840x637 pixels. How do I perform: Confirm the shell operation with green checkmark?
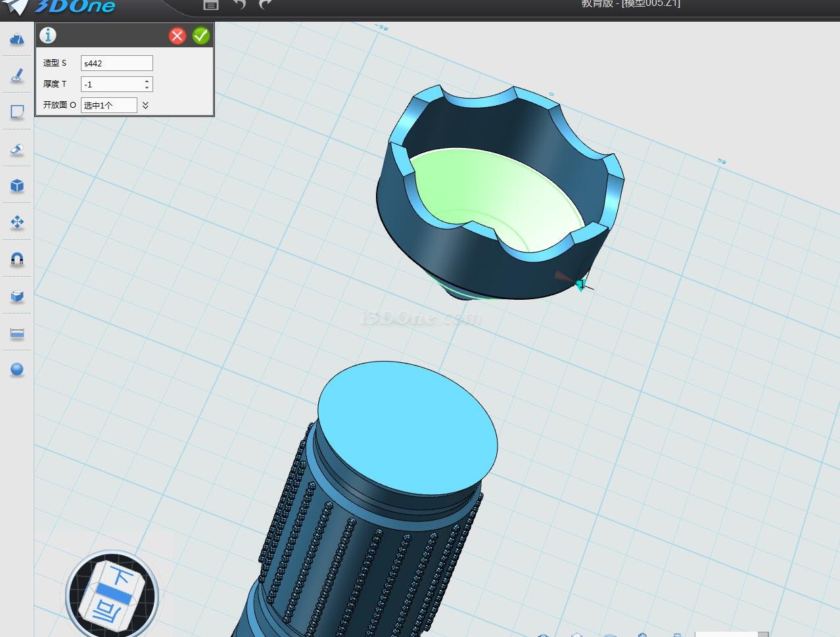(201, 35)
